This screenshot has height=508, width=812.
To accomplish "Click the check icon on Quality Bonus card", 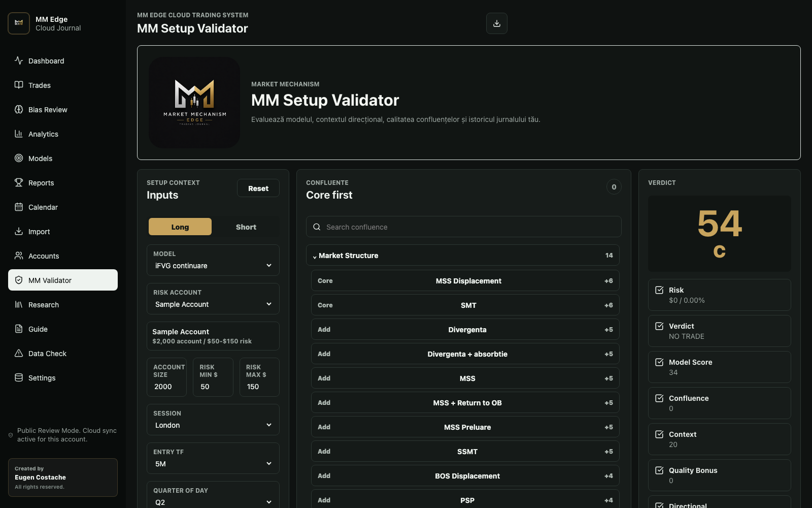I will coord(659,470).
